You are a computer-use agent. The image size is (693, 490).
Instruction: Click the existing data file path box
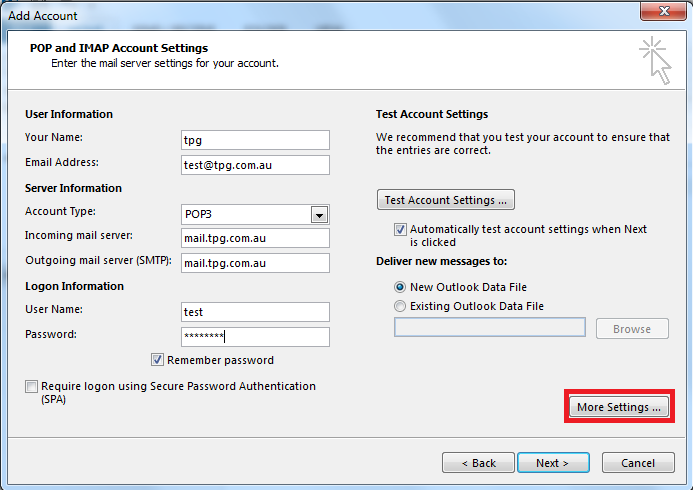pos(490,327)
